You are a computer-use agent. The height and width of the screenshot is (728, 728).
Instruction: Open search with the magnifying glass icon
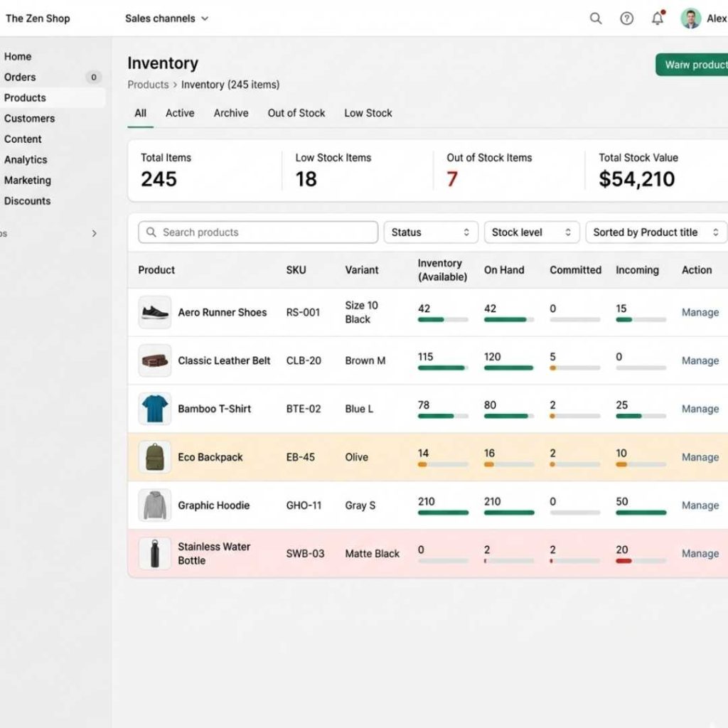pos(596,18)
